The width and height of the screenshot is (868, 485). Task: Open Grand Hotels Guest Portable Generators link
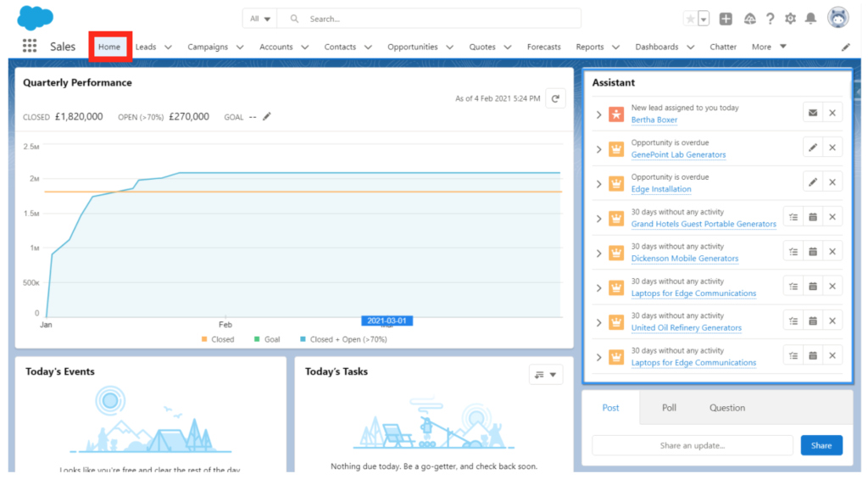pyautogui.click(x=704, y=224)
